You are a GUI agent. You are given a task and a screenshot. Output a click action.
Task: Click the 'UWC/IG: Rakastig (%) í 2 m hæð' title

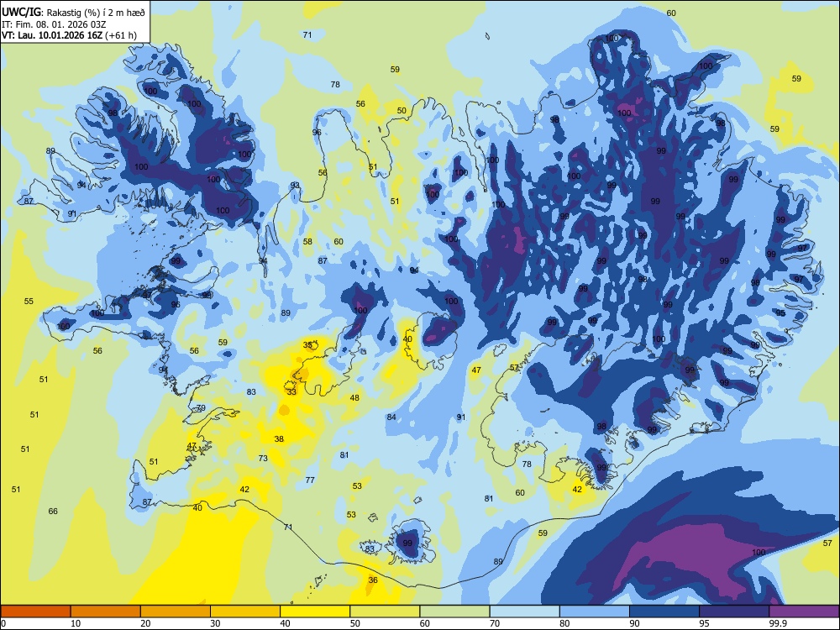pyautogui.click(x=73, y=11)
